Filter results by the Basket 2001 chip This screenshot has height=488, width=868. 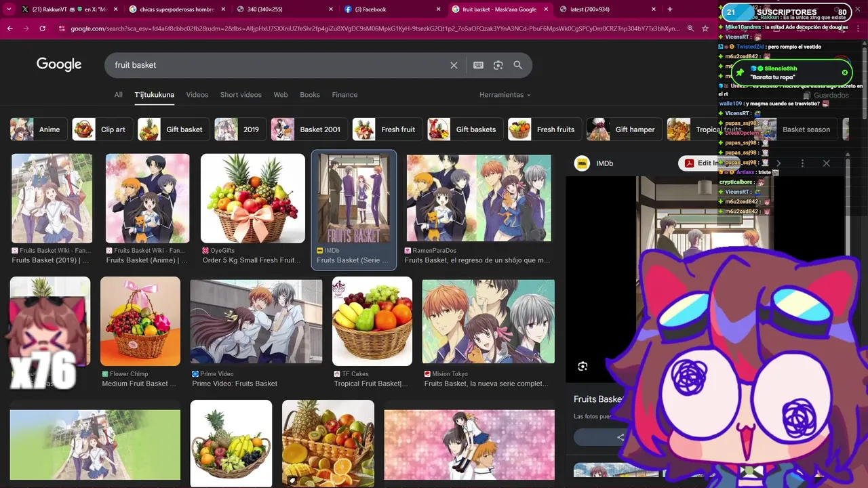pyautogui.click(x=309, y=129)
